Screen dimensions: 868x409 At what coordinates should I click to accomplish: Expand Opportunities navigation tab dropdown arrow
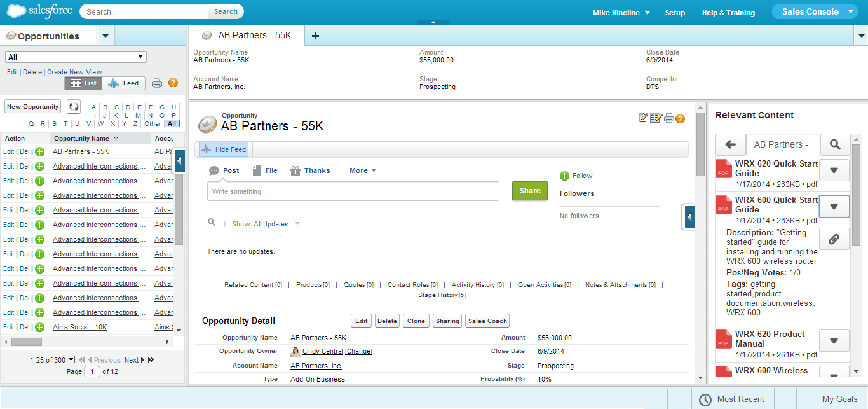(x=105, y=36)
